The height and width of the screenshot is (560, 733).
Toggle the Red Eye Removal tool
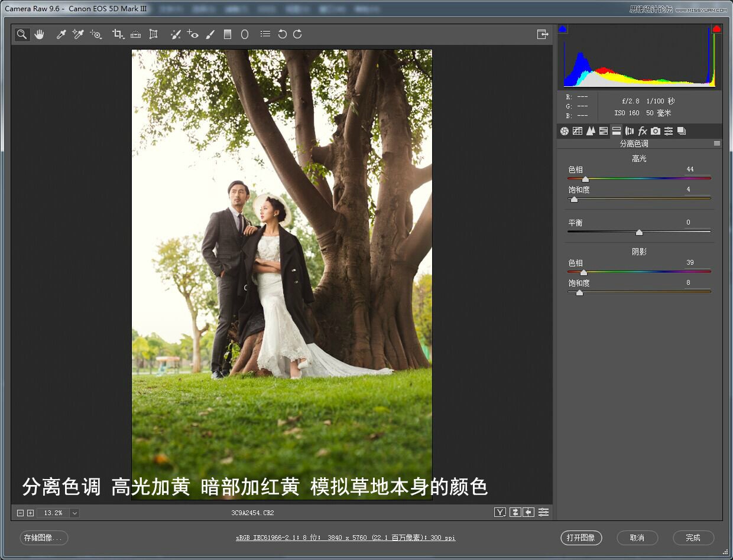(x=193, y=34)
